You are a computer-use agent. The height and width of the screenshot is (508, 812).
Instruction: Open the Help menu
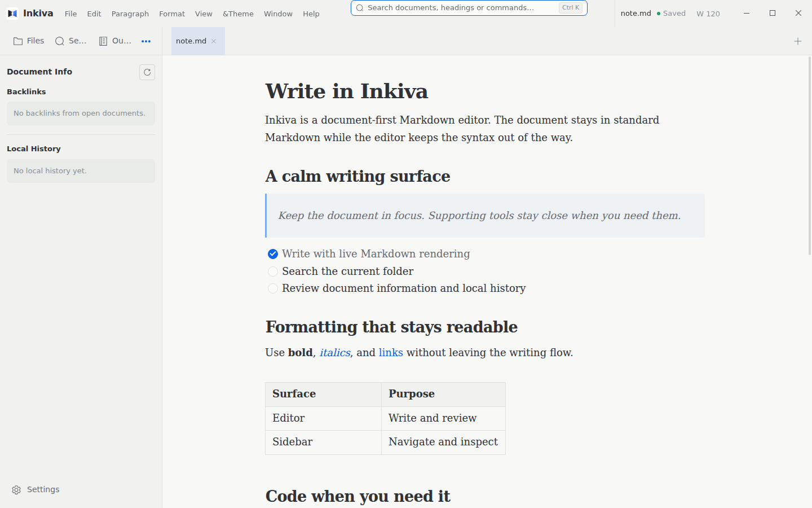click(311, 14)
